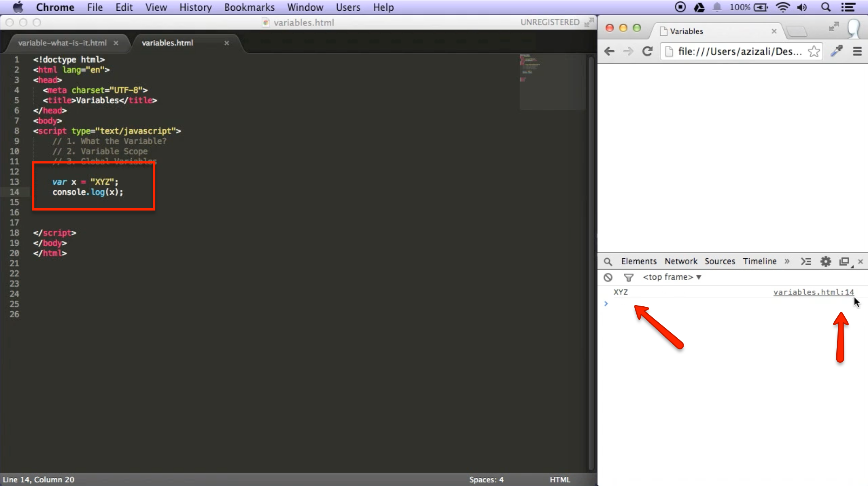Click the Elements panel tab in DevTools
Viewport: 868px width, 486px height.
tap(639, 261)
